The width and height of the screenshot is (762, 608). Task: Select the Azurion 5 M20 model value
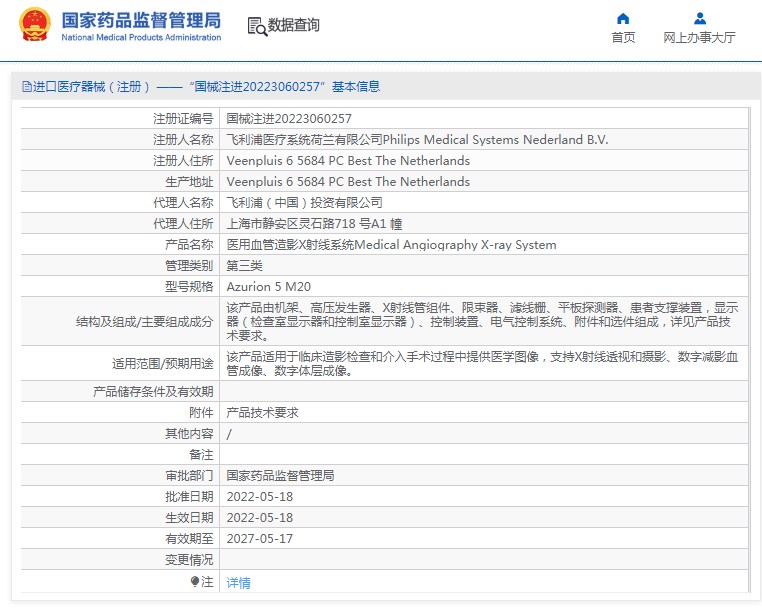tap(268, 287)
